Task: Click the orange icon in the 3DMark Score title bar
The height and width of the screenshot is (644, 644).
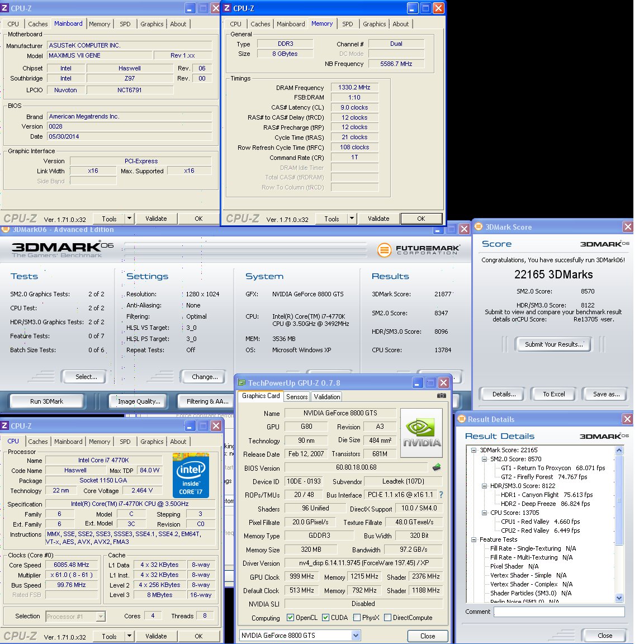Action: [x=479, y=227]
